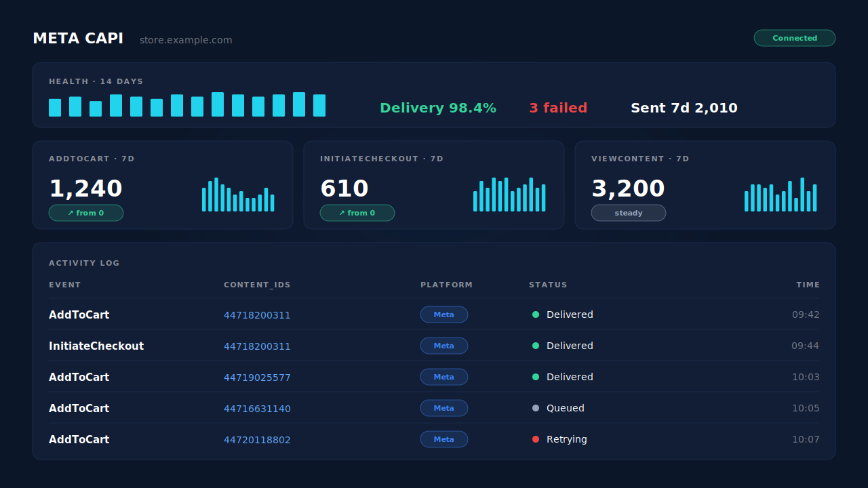The width and height of the screenshot is (868, 488).
Task: Click the Meta platform tag in the 10:03 row
Action: coord(444,377)
